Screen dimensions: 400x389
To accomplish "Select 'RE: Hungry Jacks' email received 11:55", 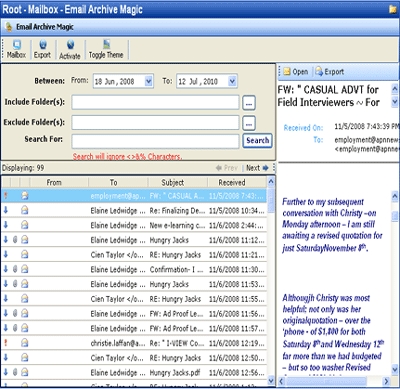I will coord(134,298).
